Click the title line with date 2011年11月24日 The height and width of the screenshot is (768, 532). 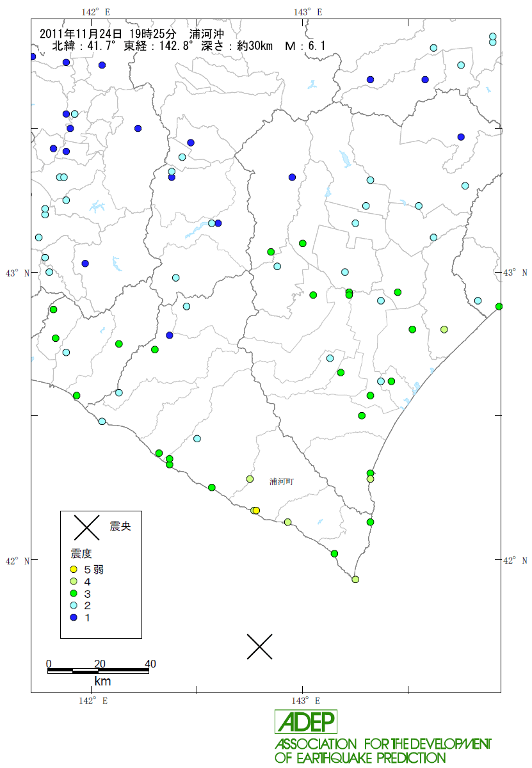click(132, 34)
